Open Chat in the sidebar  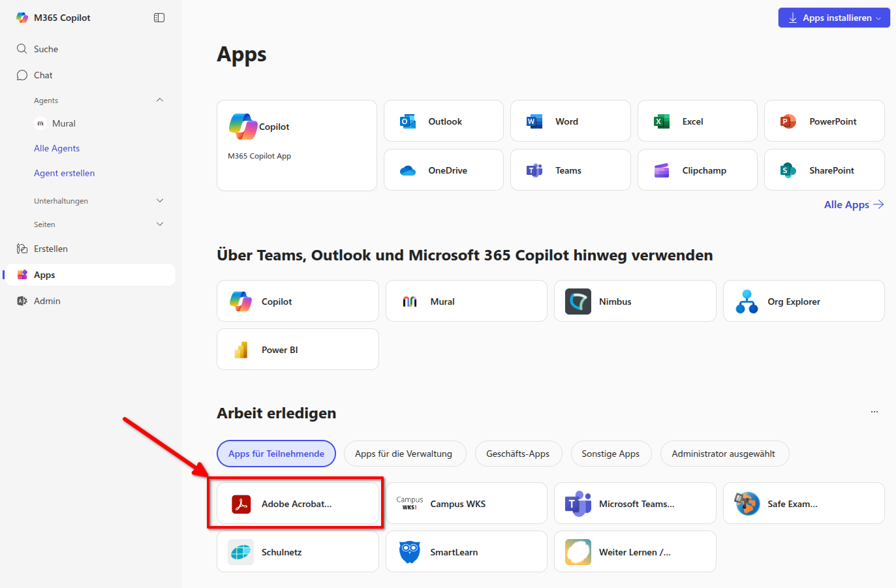89,75
